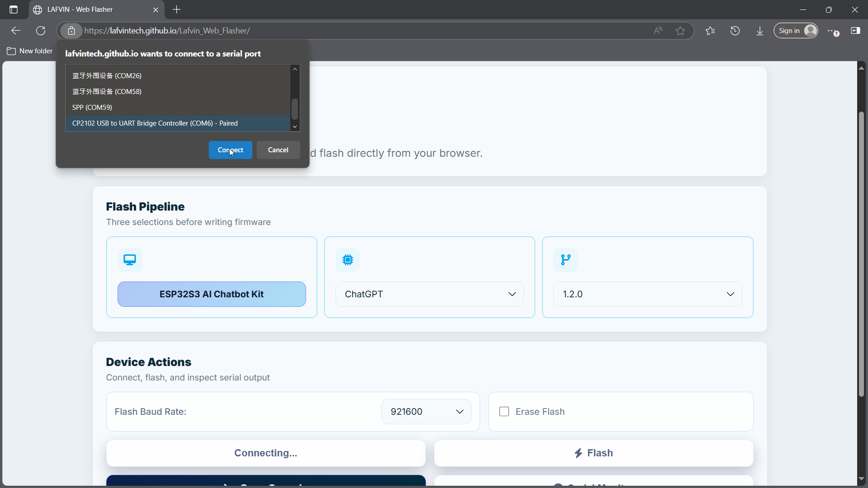Open the 921600 baud rate dropdown
The height and width of the screenshot is (488, 868).
tap(426, 412)
